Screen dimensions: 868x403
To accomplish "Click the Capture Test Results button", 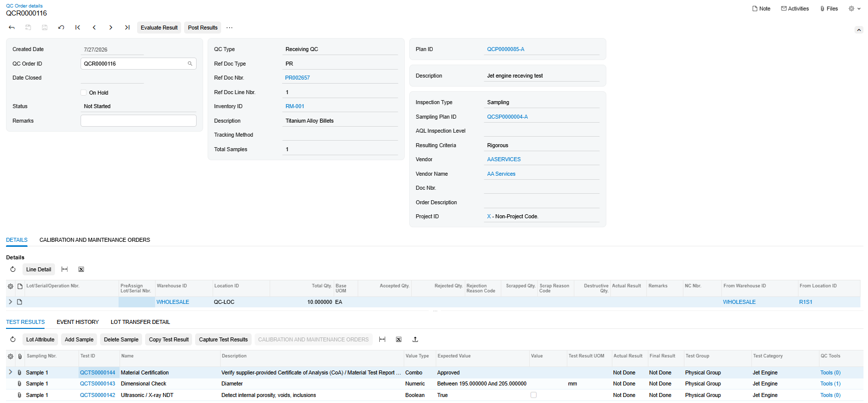I will [223, 339].
